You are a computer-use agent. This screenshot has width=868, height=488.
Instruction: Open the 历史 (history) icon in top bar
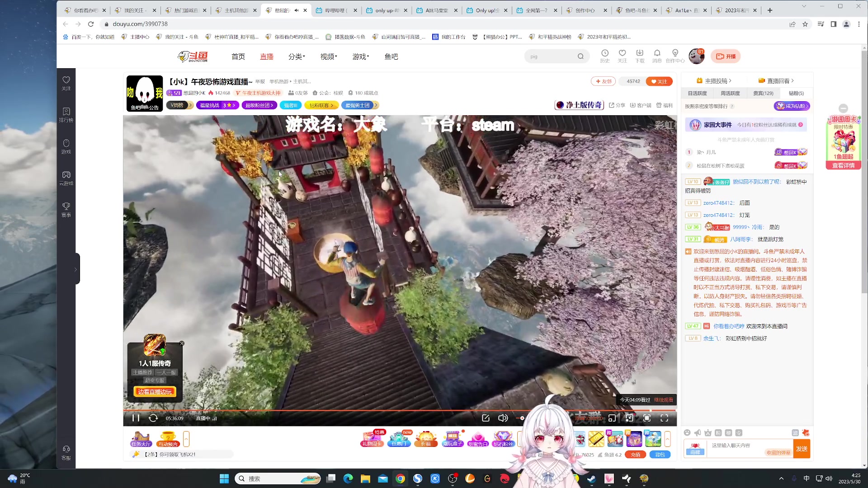604,56
